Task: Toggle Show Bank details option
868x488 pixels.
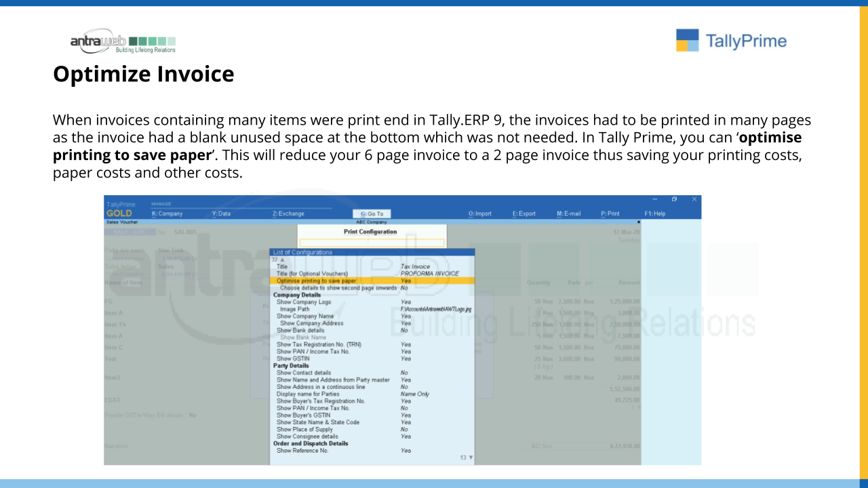Action: pos(372,330)
